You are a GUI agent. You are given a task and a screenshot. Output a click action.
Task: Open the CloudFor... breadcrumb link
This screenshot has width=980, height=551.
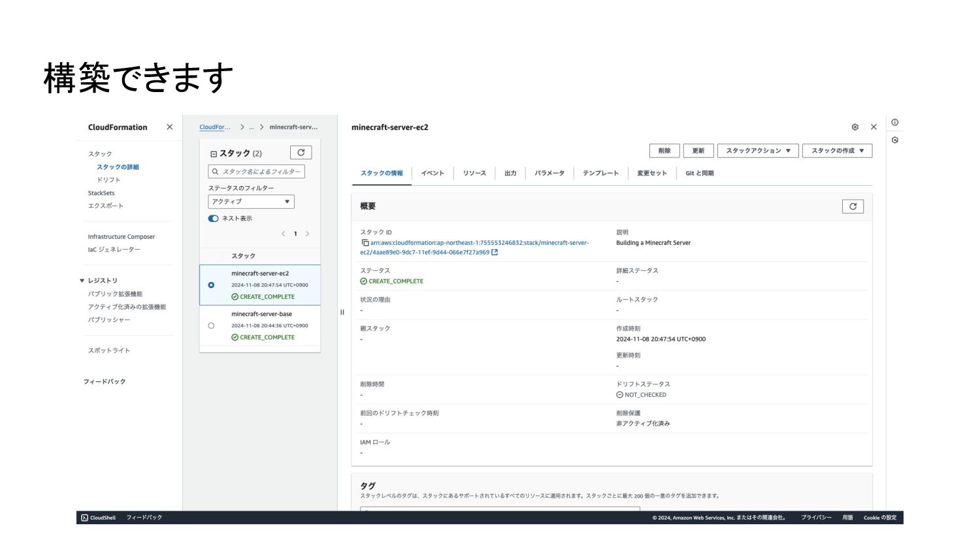(215, 127)
